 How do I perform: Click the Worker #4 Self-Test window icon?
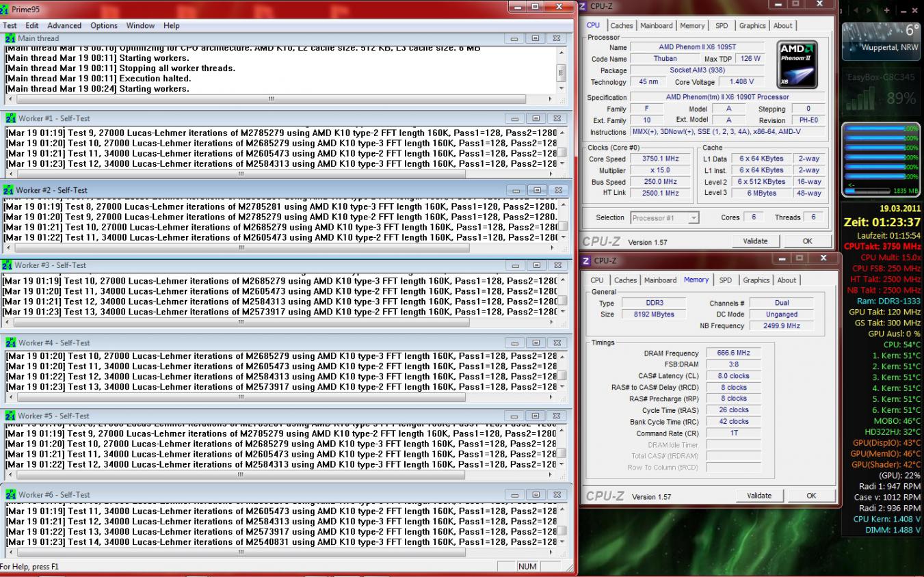(10, 343)
